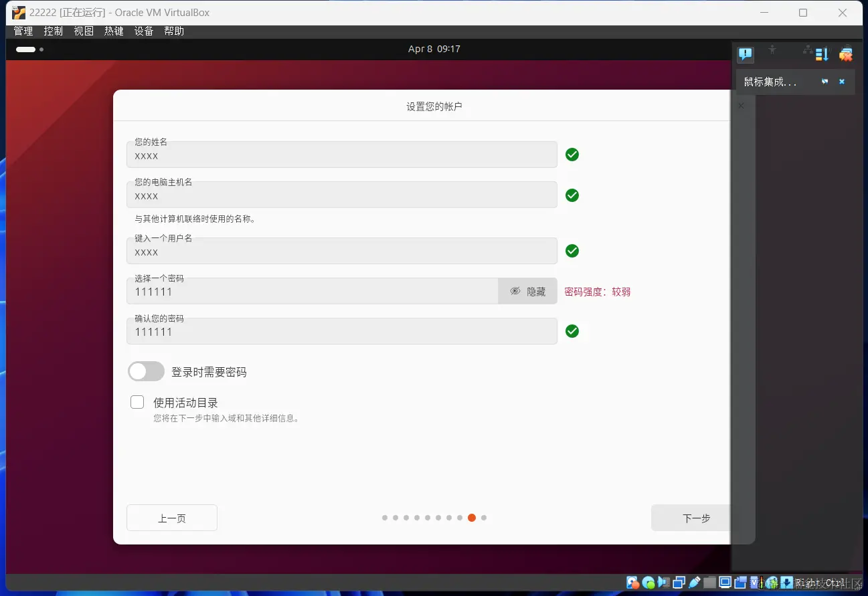Click the 密码强度：较弱 text
Viewport: 868px width, 596px height.
click(x=598, y=292)
